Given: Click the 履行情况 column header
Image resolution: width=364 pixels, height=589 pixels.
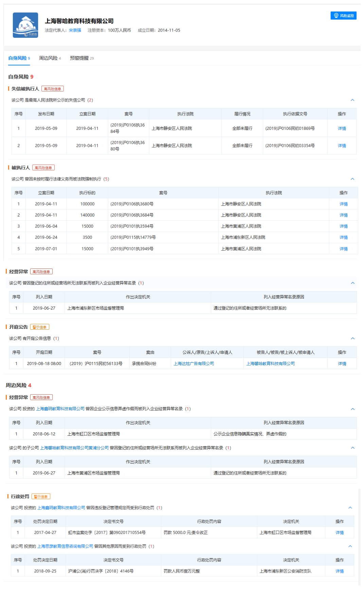Looking at the screenshot, I should pos(242,114).
